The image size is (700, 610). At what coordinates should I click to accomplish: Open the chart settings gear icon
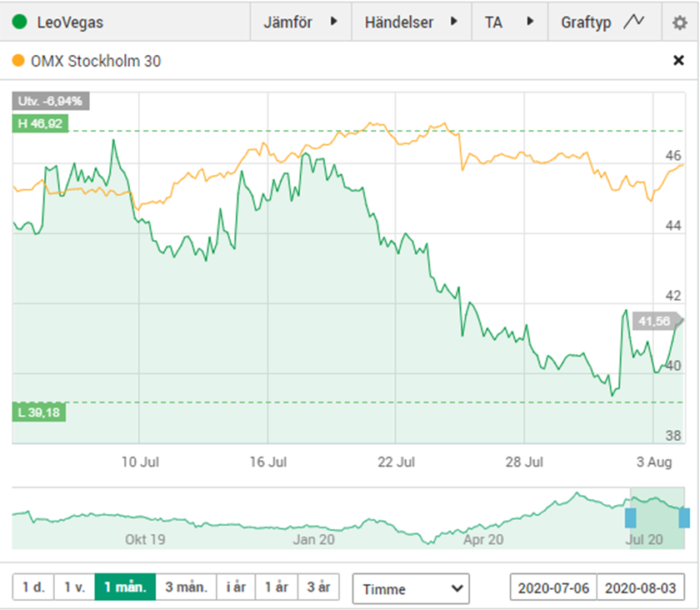point(679,22)
